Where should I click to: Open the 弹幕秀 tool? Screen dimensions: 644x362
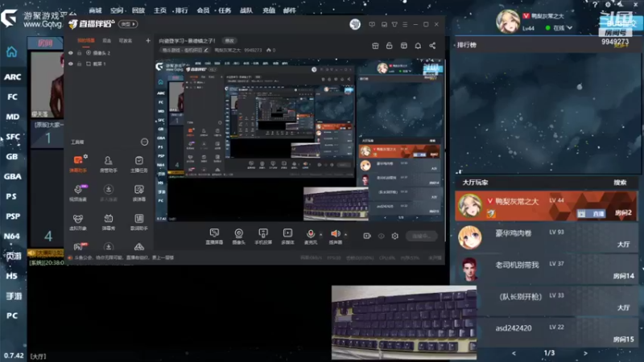point(109,222)
